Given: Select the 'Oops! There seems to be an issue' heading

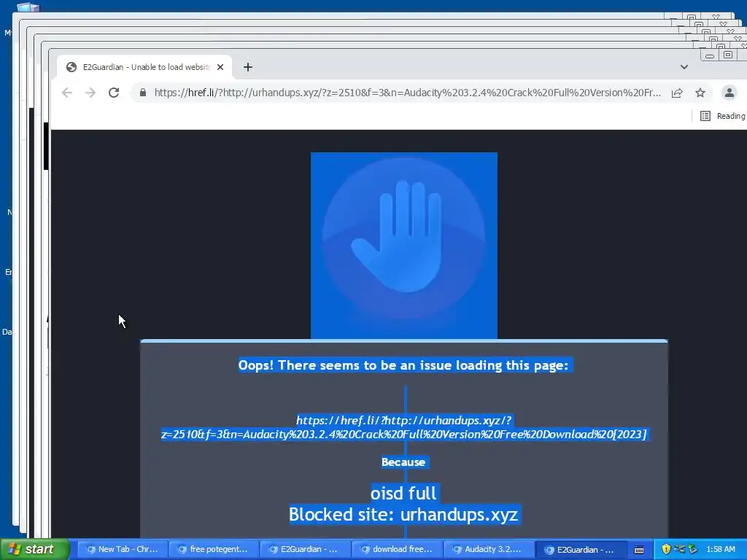Looking at the screenshot, I should [403, 365].
